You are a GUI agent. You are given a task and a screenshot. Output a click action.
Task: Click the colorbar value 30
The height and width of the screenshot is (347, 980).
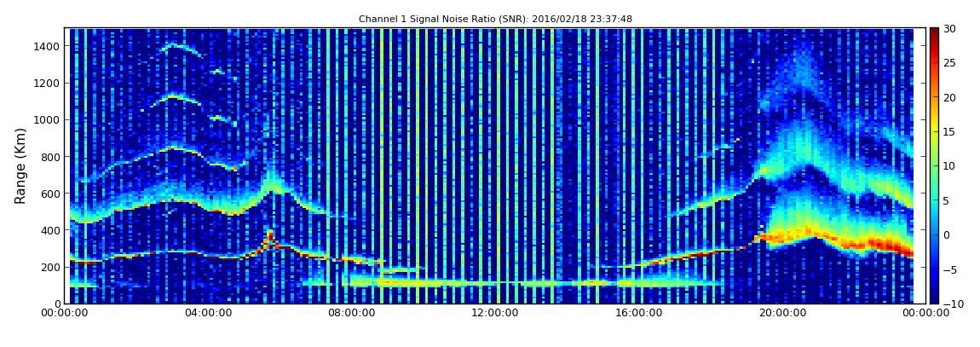click(x=949, y=29)
